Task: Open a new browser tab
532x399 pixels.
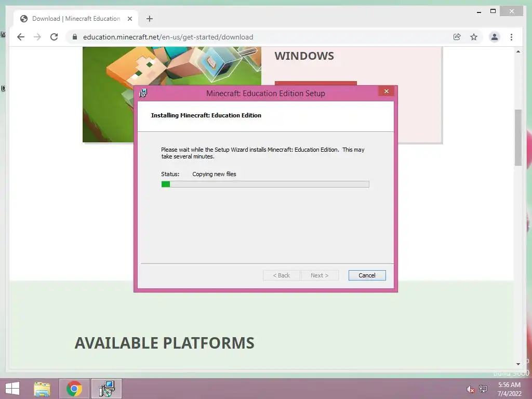Action: (150, 19)
